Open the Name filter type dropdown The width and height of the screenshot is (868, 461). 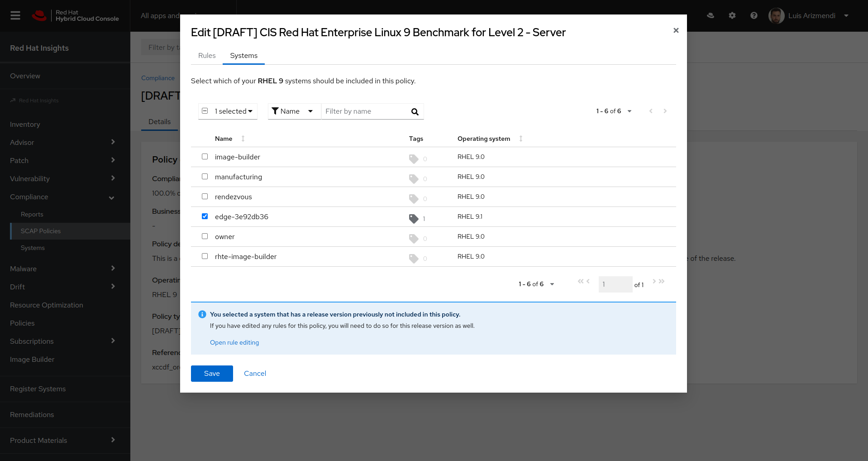tap(294, 111)
